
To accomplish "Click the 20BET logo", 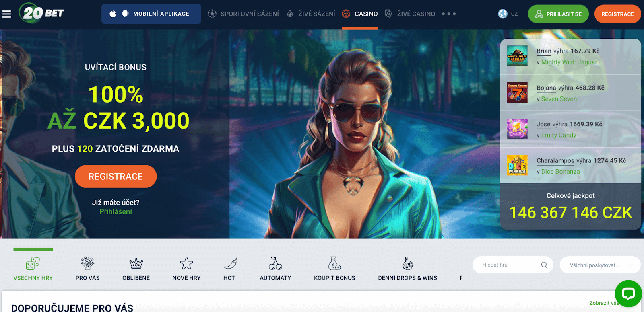I will coord(41,13).
